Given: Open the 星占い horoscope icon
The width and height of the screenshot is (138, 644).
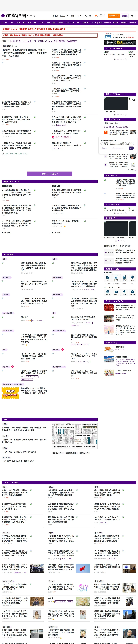Looking at the screenshot, I should [x=108, y=292].
